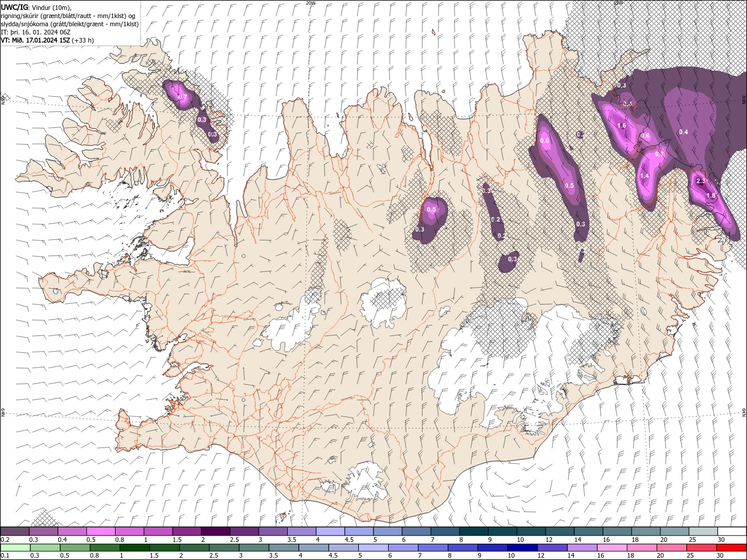Click the 1.8 precipitation value on the map
The height and width of the screenshot is (560, 747).
pyautogui.click(x=711, y=196)
